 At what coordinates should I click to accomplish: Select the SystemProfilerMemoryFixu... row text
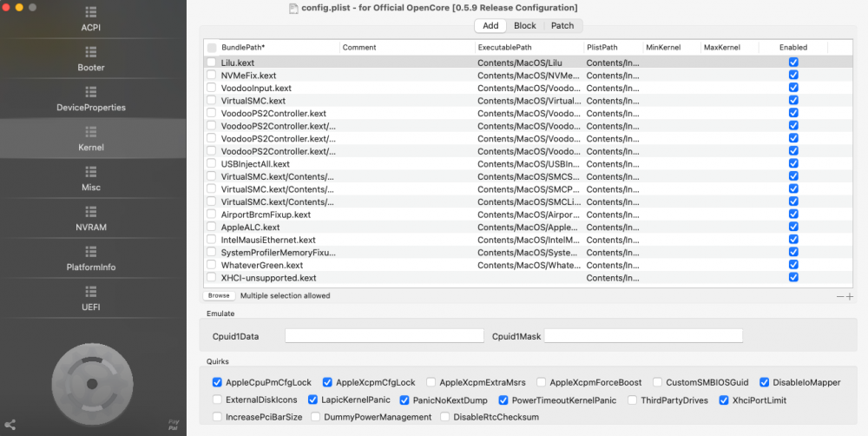[x=279, y=253]
